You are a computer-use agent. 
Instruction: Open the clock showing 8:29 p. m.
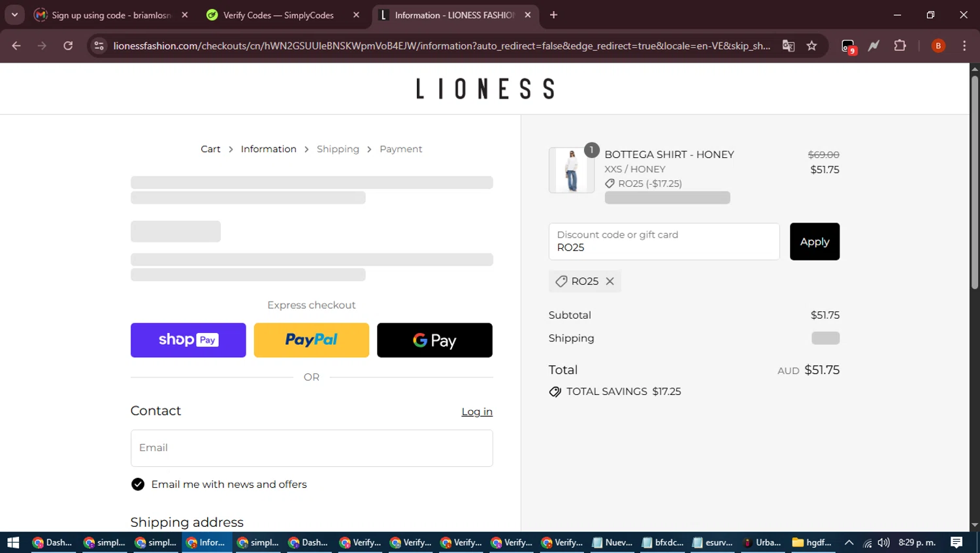917,543
